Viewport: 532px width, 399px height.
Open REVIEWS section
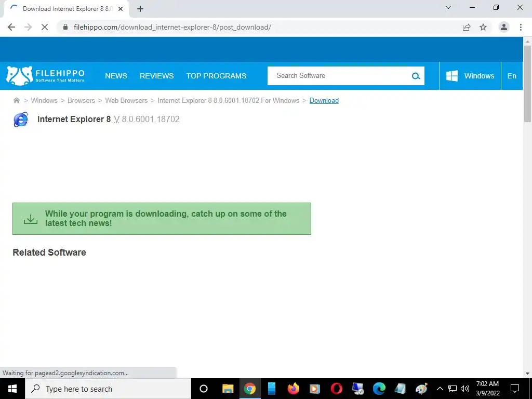pos(157,76)
